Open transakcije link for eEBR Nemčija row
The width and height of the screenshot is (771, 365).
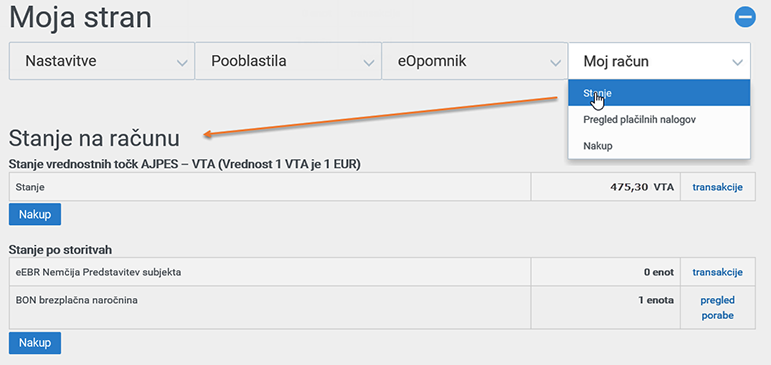[x=717, y=272]
